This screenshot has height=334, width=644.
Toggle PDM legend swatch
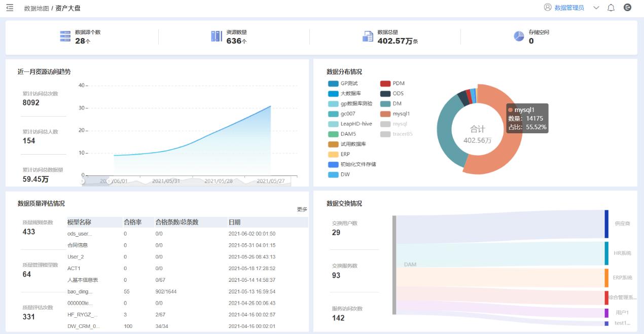(x=385, y=84)
